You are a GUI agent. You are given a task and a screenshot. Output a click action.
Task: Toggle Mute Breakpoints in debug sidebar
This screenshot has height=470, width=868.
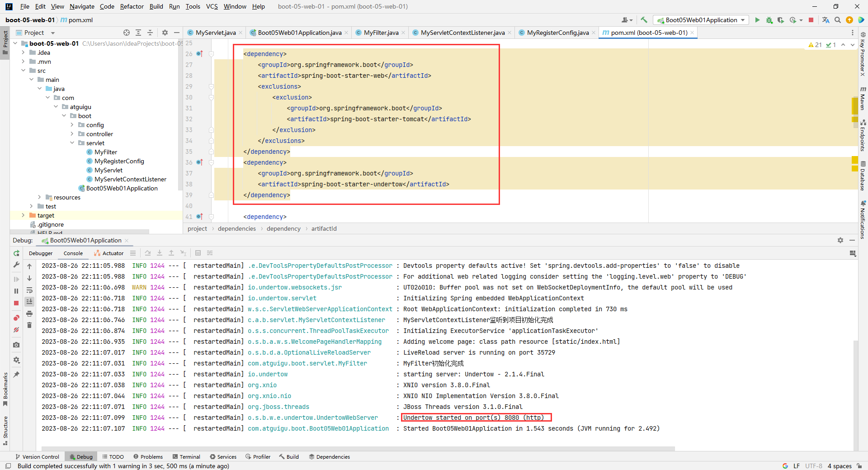tap(16, 330)
